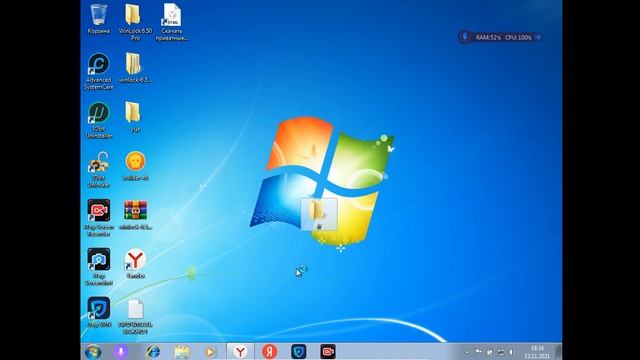This screenshot has height=360, width=640.
Task: Launch Yandex browser desktop shortcut
Action: [135, 263]
